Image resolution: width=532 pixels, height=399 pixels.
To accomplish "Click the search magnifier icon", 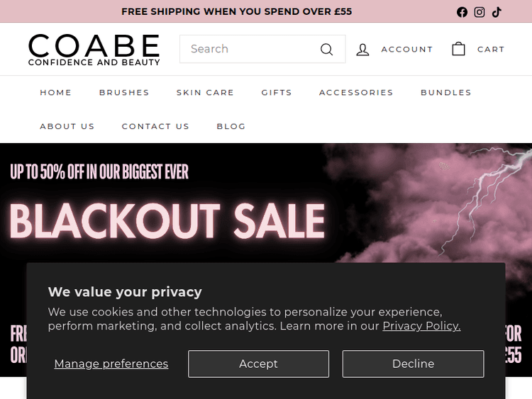I will [326, 49].
